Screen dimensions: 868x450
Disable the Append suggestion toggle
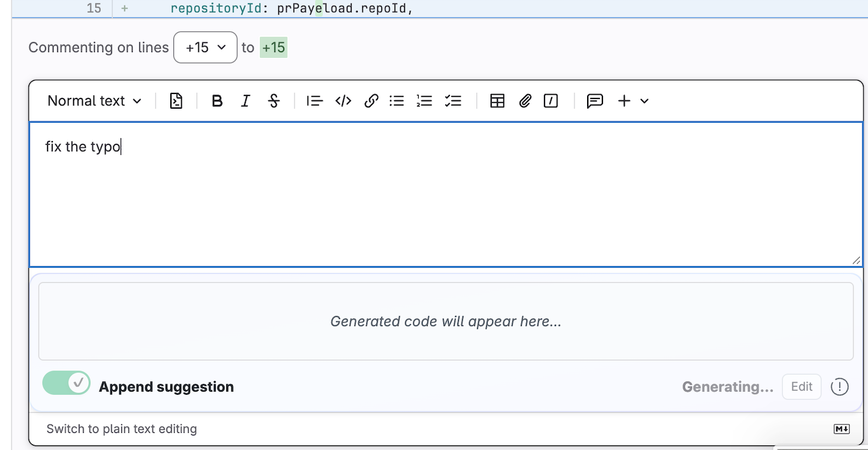point(67,383)
